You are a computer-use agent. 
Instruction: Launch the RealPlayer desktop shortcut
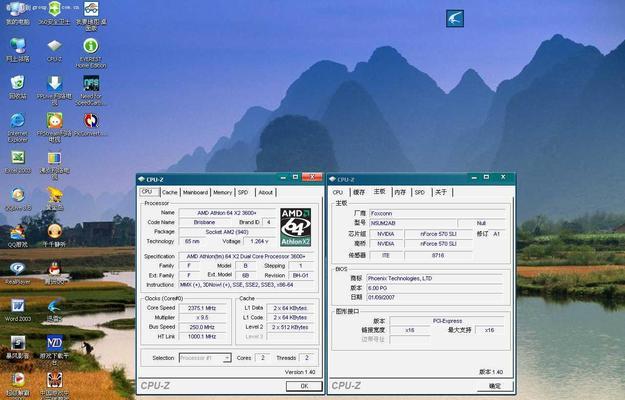[18, 273]
